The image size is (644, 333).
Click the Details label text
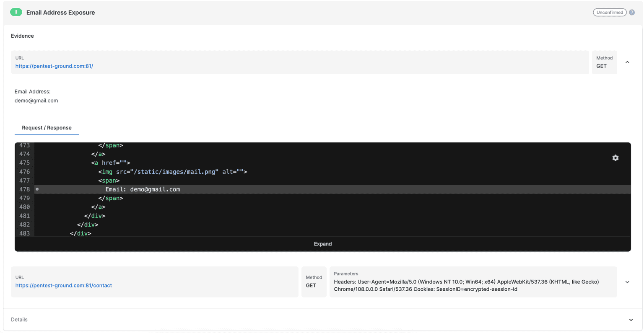[x=19, y=320]
